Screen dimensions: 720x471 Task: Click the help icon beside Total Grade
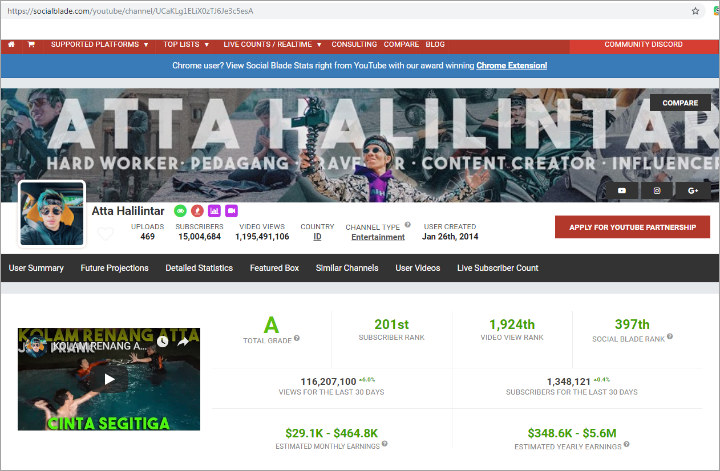297,338
